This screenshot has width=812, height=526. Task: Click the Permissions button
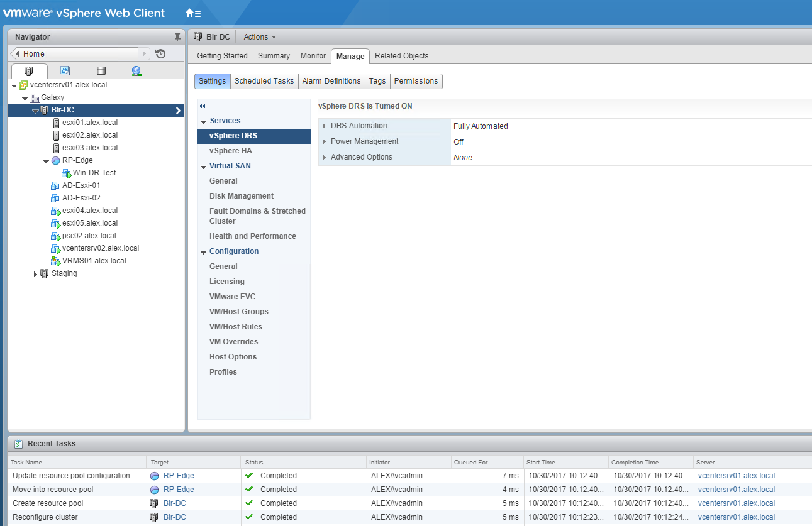(416, 81)
